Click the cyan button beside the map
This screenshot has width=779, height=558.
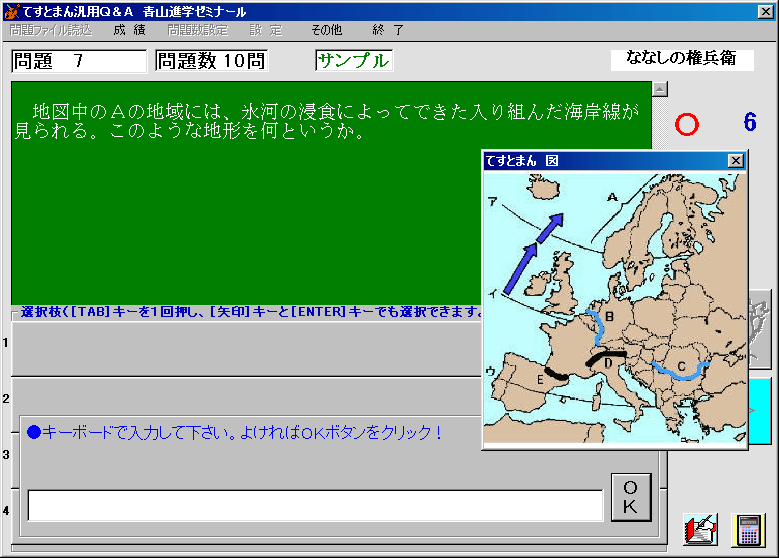click(x=760, y=410)
